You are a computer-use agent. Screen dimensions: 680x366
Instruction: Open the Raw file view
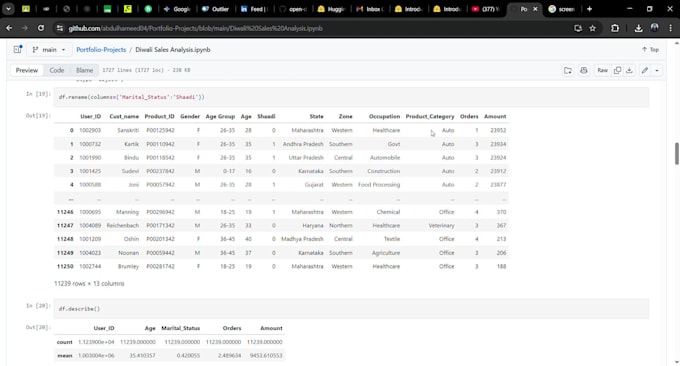(602, 70)
